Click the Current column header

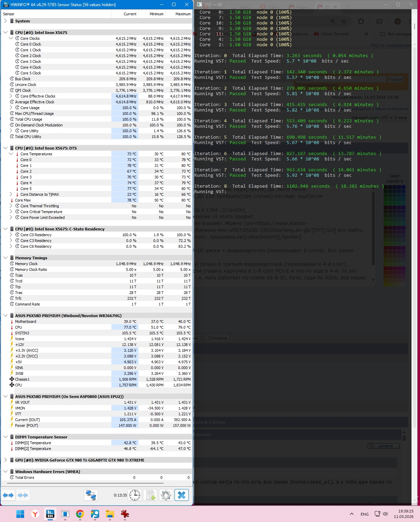125,14
